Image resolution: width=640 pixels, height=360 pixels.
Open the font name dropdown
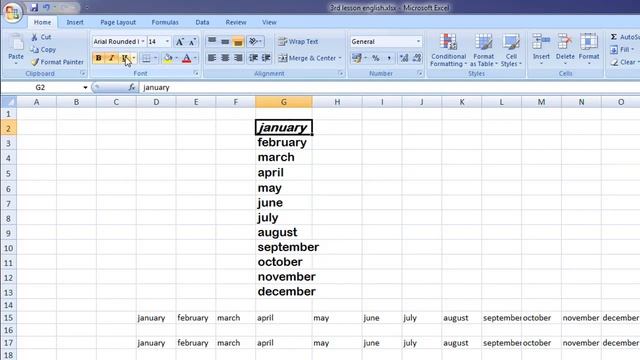coord(143,42)
